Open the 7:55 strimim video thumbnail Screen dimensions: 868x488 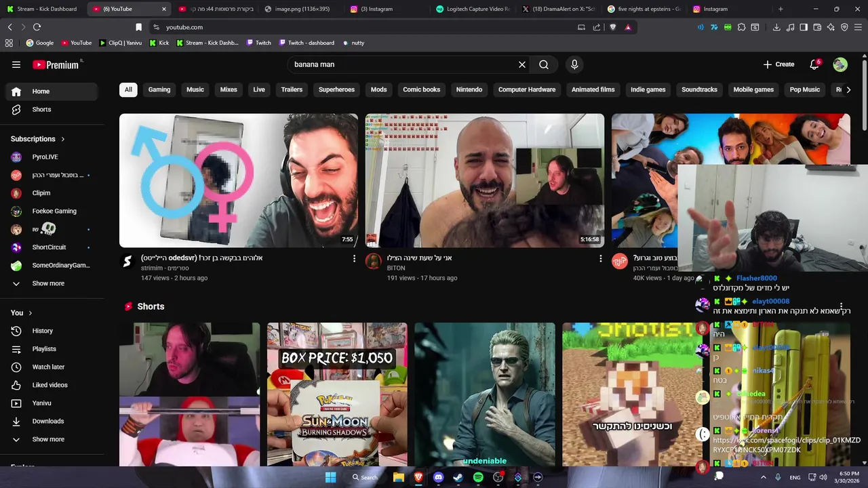coord(239,180)
